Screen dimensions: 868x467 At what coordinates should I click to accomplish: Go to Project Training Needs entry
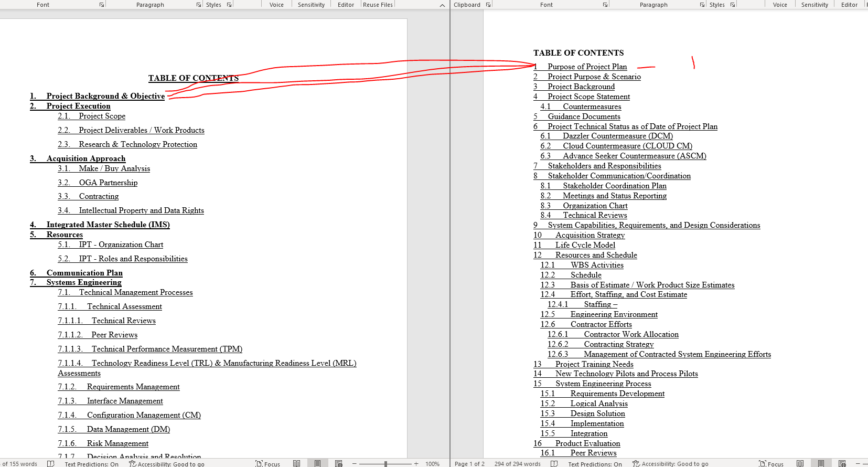pos(583,364)
